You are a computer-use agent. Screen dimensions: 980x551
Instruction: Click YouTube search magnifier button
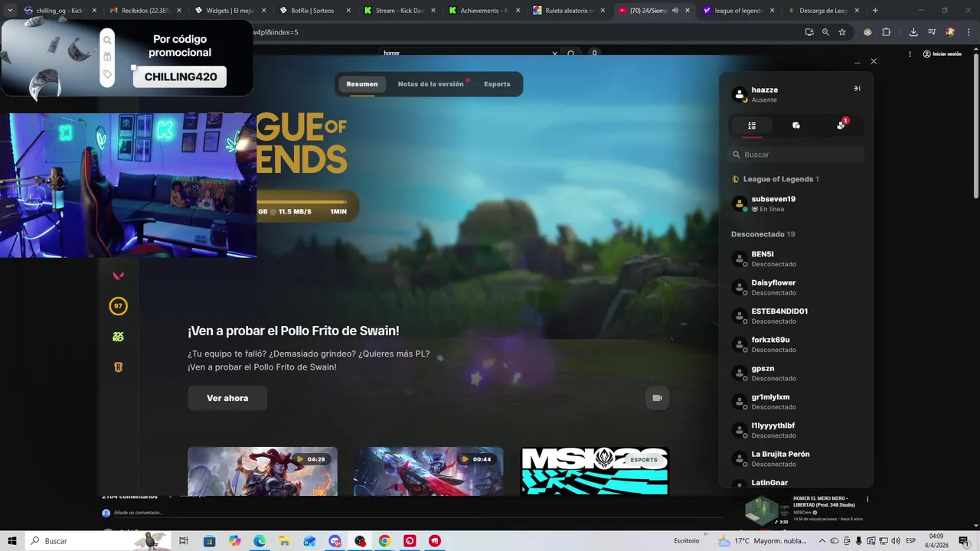click(571, 54)
